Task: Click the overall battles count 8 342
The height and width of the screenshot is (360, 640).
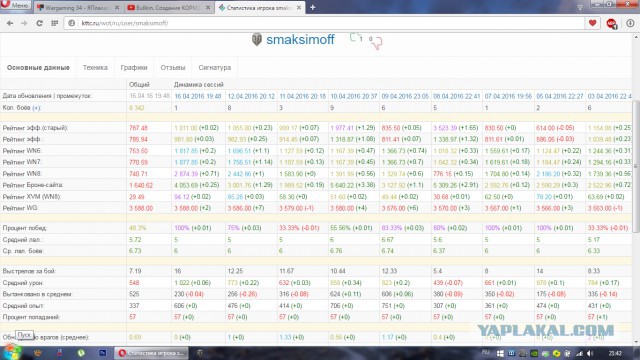Action: [x=136, y=108]
